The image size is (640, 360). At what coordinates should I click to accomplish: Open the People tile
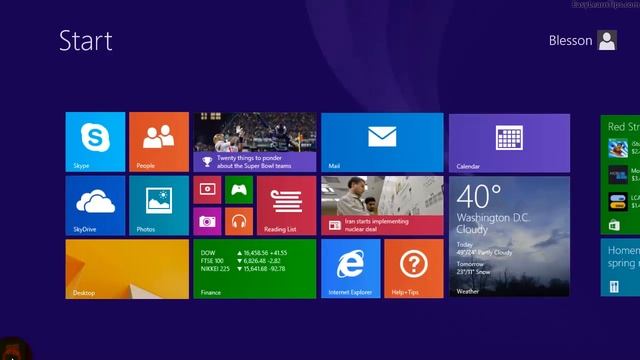click(159, 142)
